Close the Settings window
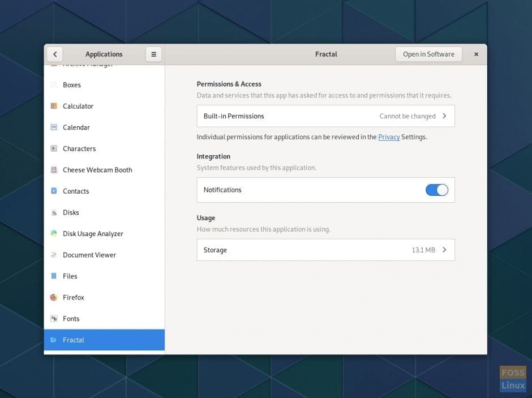The width and height of the screenshot is (532, 398). point(476,54)
